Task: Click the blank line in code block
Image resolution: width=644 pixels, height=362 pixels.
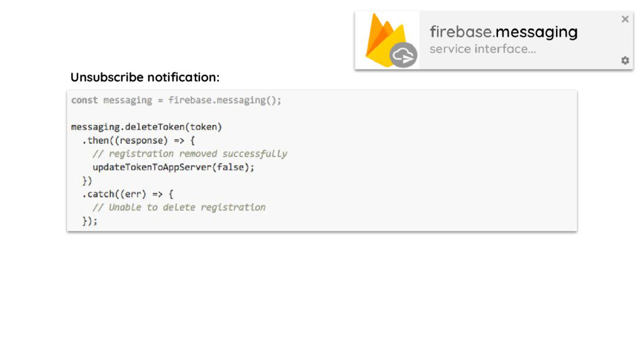Action: point(189,114)
